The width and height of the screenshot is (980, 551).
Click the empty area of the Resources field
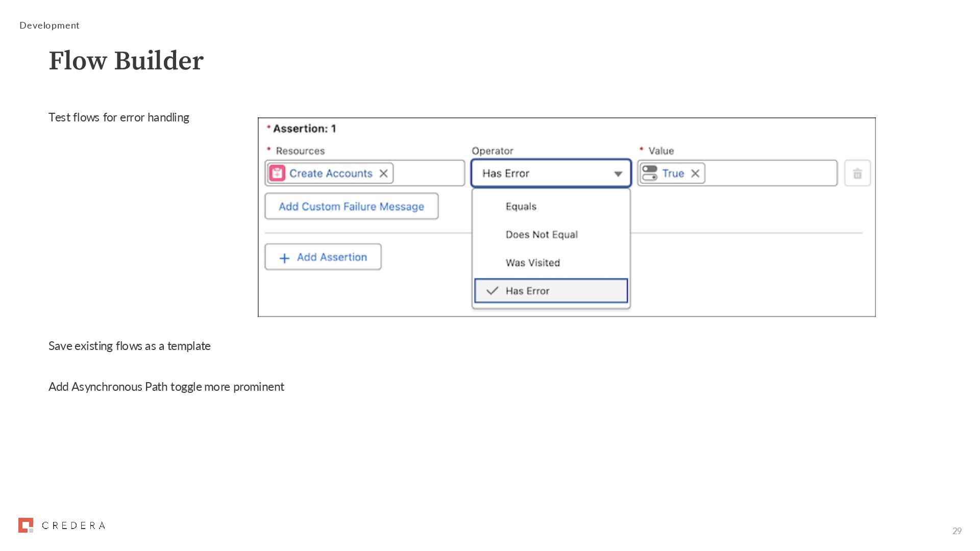[x=429, y=173]
